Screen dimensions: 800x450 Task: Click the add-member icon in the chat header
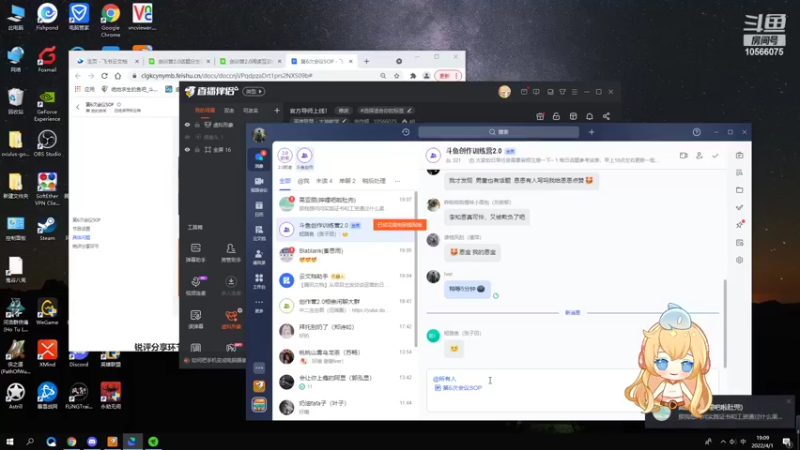click(699, 155)
